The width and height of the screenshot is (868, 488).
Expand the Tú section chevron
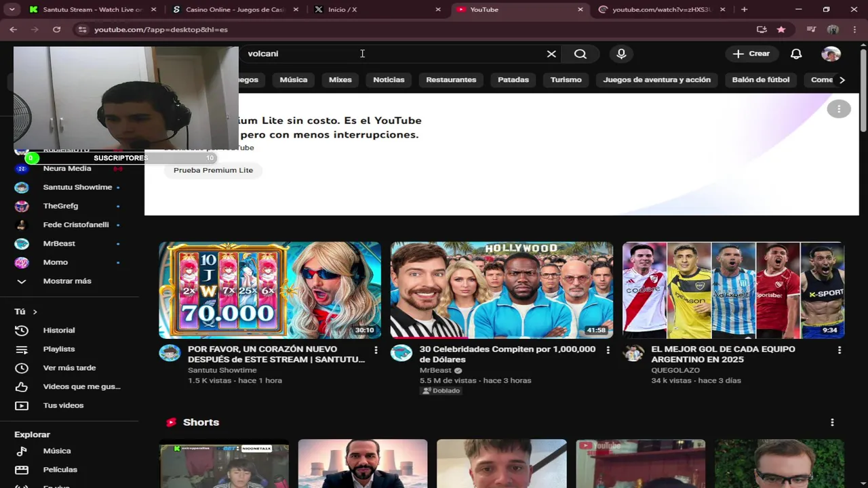click(x=35, y=312)
